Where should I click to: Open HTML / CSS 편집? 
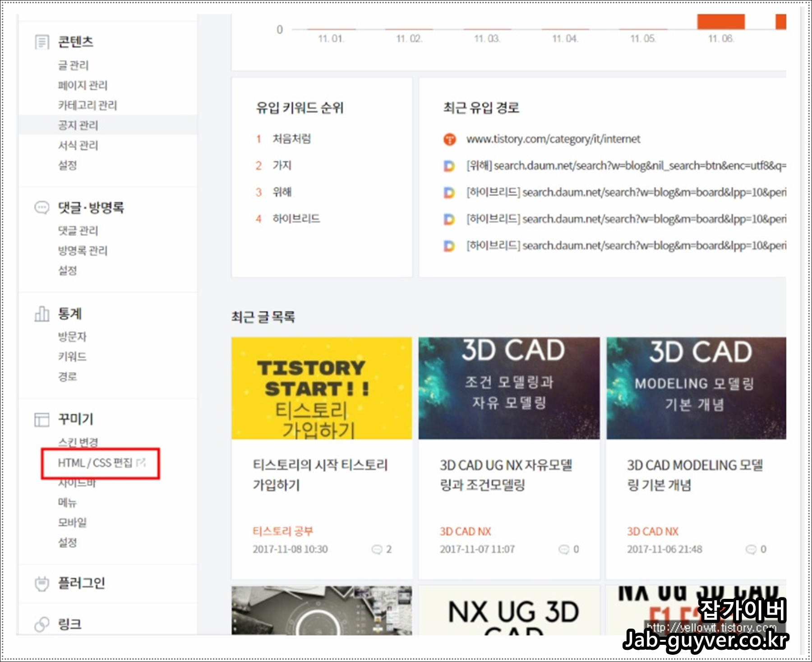95,463
